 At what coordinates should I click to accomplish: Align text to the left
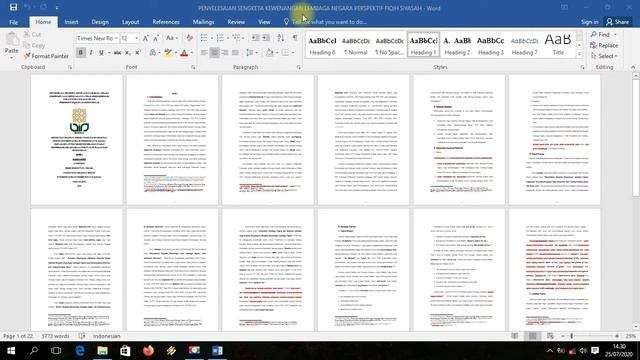point(204,53)
